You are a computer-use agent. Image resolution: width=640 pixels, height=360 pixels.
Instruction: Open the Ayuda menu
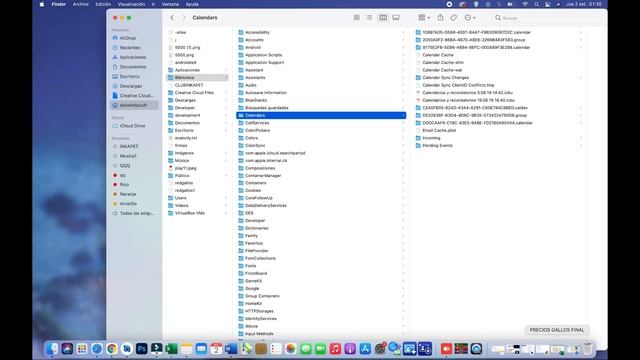point(192,4)
